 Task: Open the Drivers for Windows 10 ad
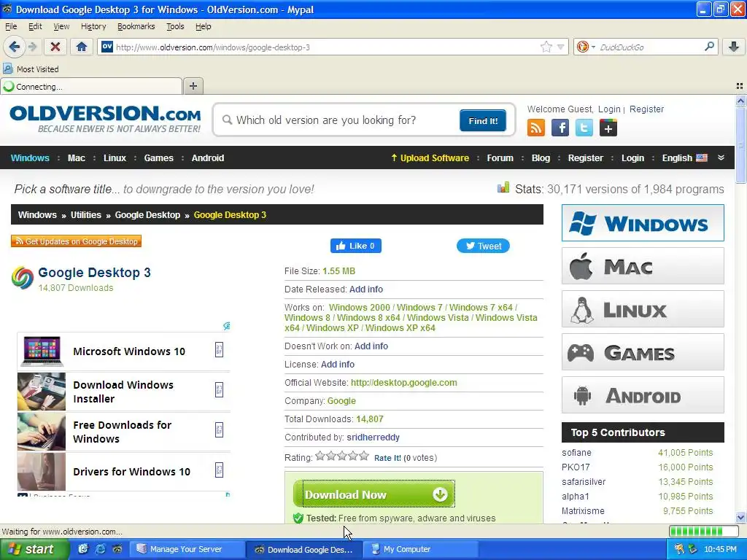[131, 472]
